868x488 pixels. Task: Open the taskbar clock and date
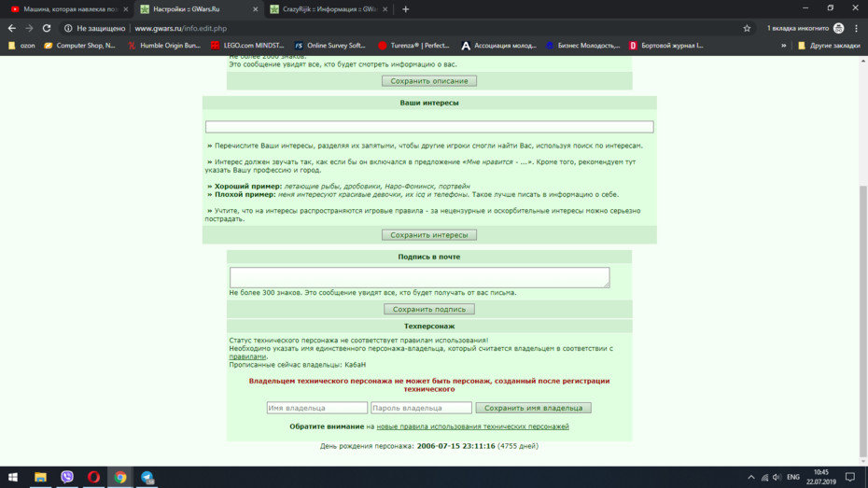[821, 477]
